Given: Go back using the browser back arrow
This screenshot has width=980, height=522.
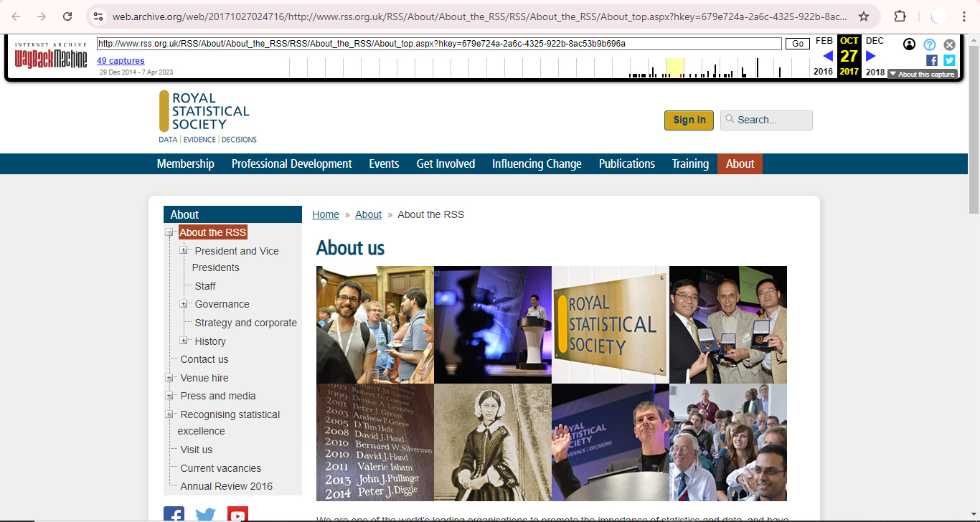Looking at the screenshot, I should coord(17,16).
